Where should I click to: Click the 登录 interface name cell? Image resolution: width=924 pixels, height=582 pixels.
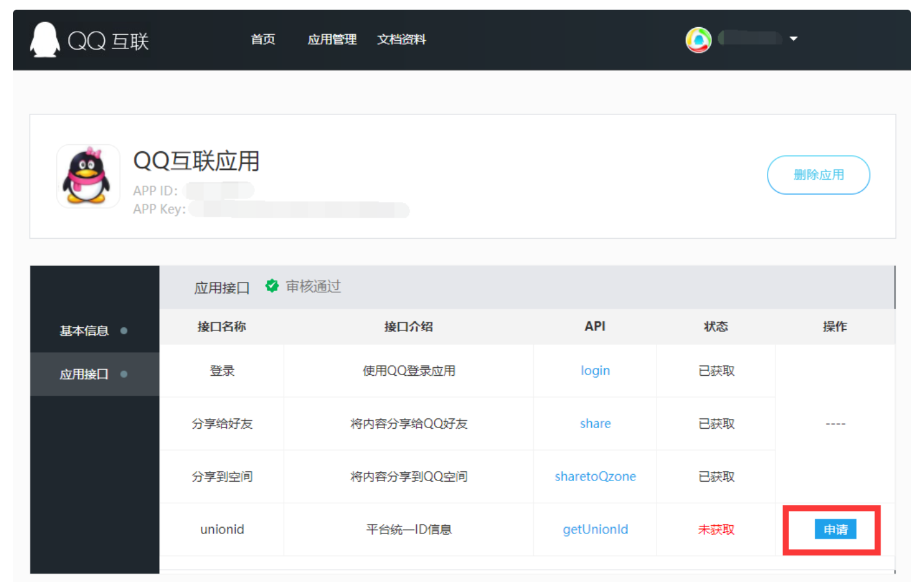coord(222,371)
